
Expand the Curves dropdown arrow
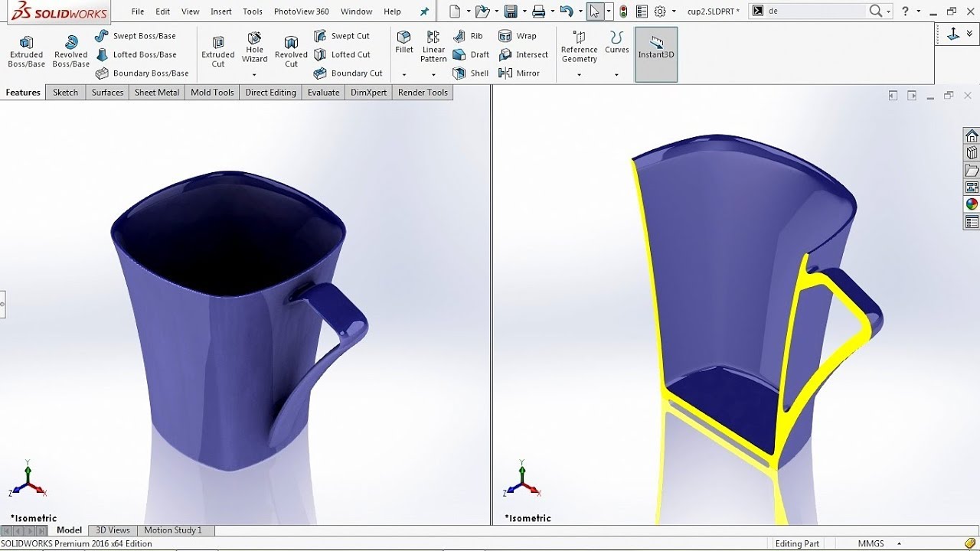616,75
